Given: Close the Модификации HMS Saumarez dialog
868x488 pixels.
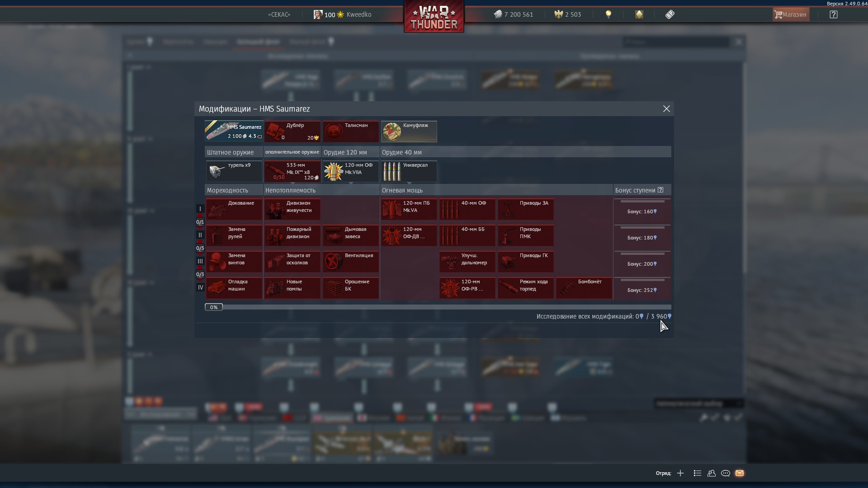Looking at the screenshot, I should click(666, 109).
